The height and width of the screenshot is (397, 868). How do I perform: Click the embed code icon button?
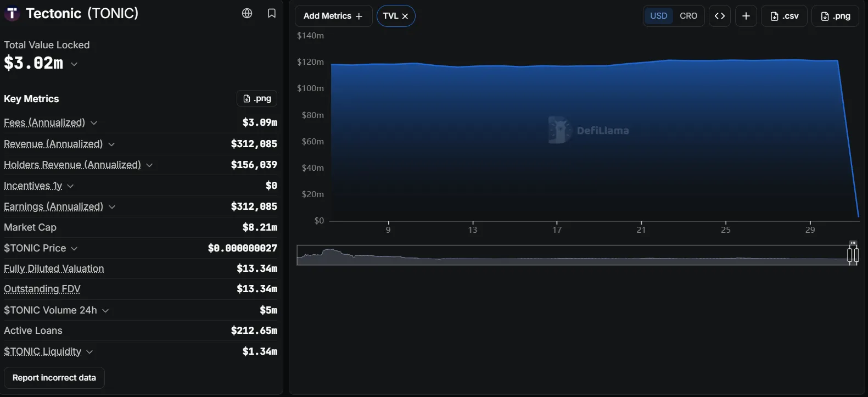(720, 16)
